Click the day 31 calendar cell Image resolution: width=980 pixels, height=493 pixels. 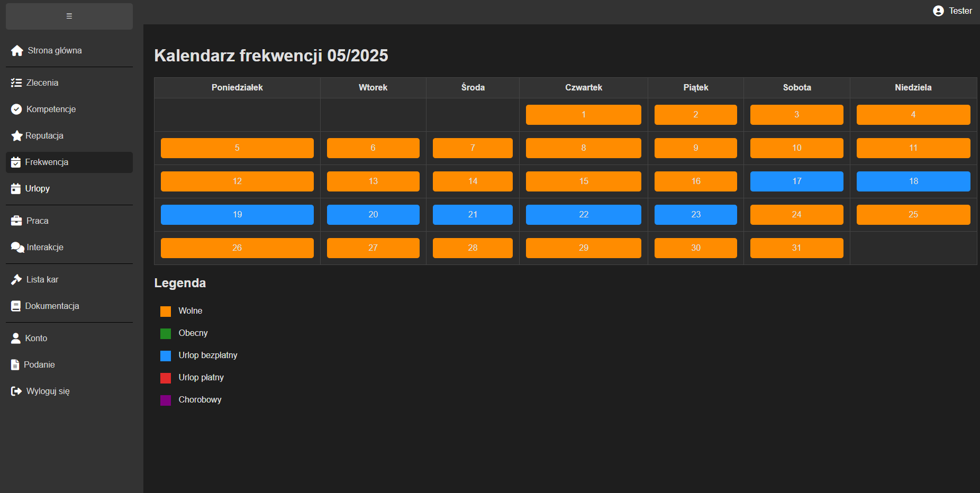[796, 248]
